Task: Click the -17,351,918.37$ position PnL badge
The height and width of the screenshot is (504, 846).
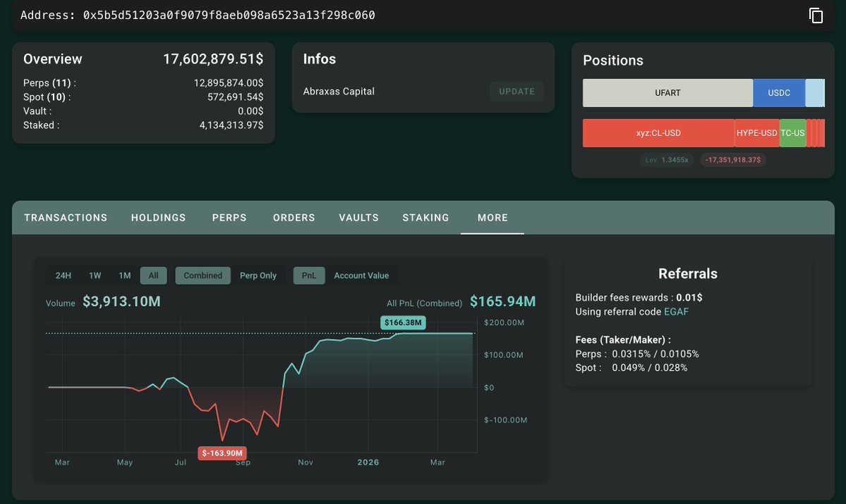Action: pos(732,159)
